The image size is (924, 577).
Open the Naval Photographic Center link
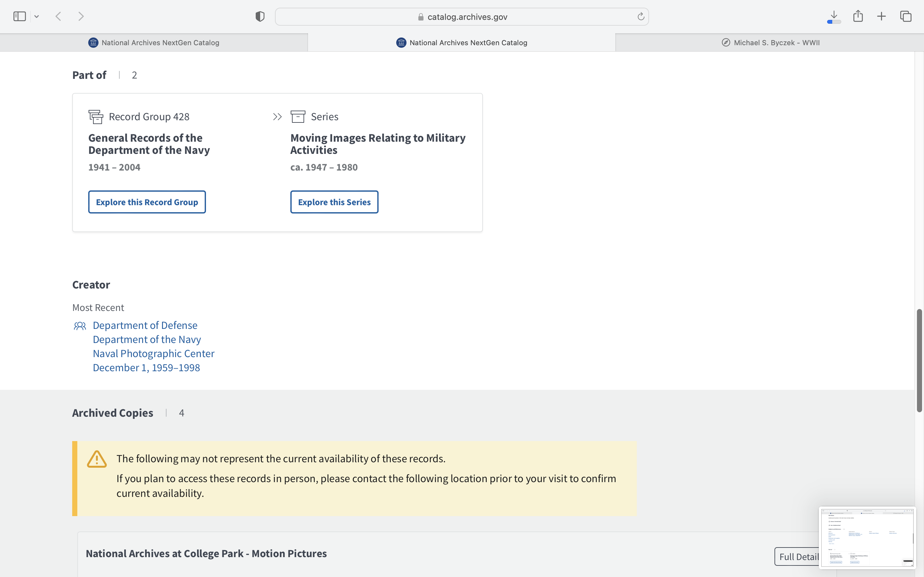pyautogui.click(x=153, y=353)
